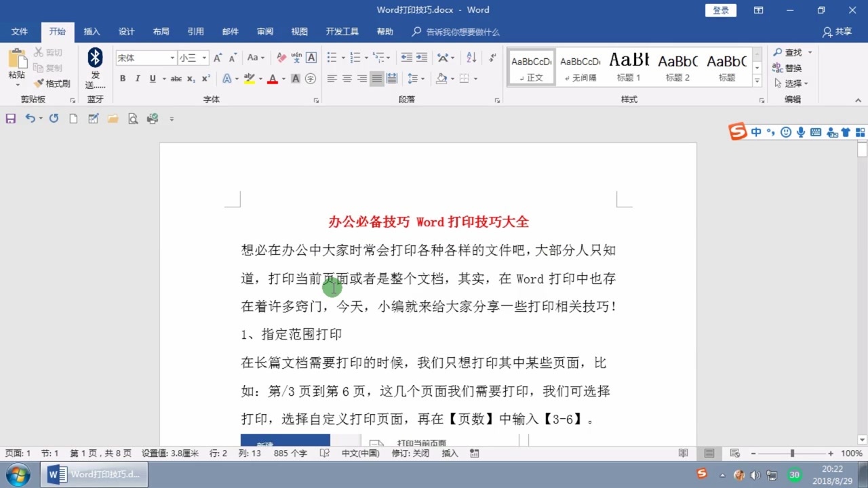The image size is (868, 488).
Task: Open the line spacing dropdown
Action: point(416,79)
